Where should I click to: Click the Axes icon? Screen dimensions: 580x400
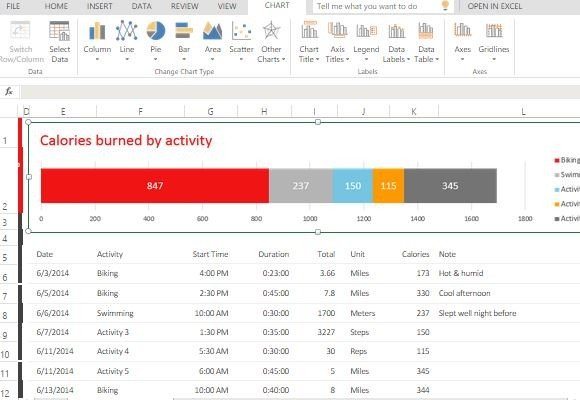[462, 30]
